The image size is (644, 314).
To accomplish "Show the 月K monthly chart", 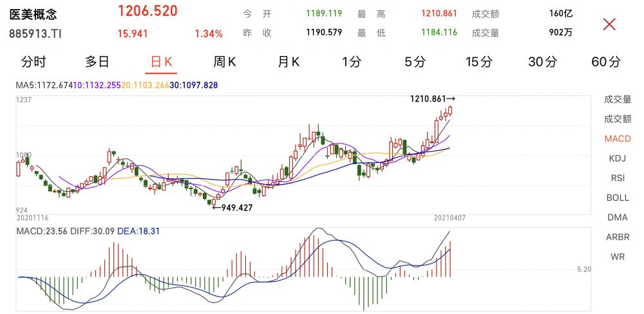I will pyautogui.click(x=289, y=62).
